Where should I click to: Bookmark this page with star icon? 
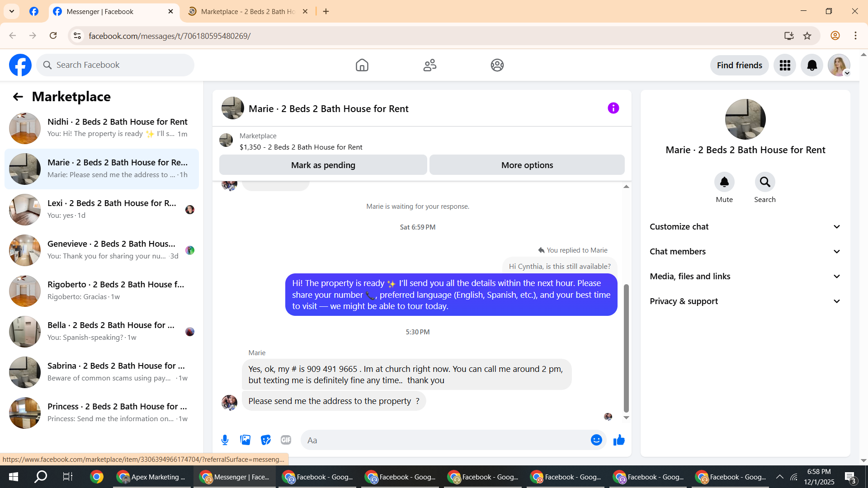pos(807,36)
